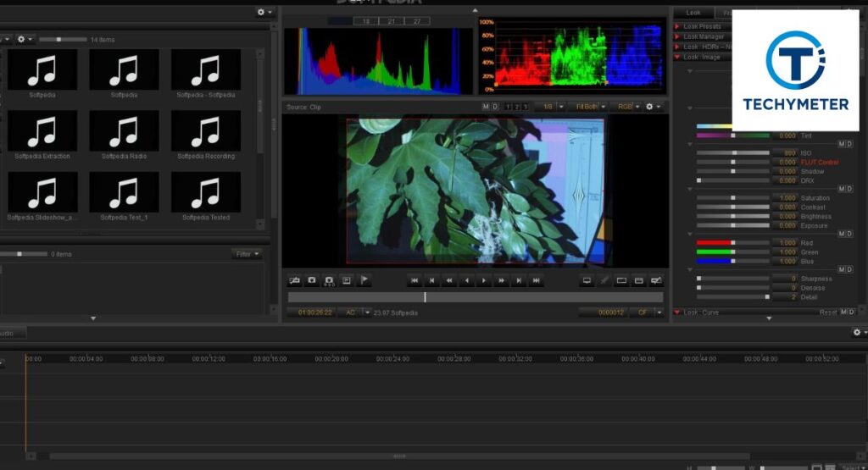
Task: Click the frame export icon beside the flag
Action: point(347,280)
